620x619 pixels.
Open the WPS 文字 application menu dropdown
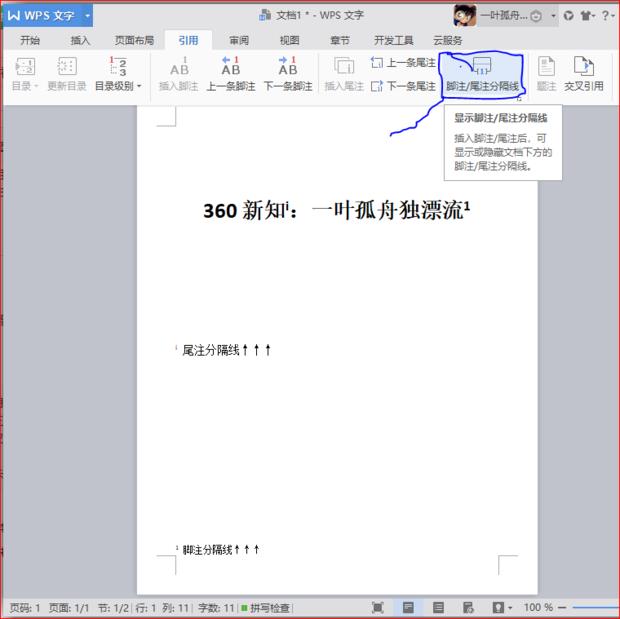tap(88, 16)
